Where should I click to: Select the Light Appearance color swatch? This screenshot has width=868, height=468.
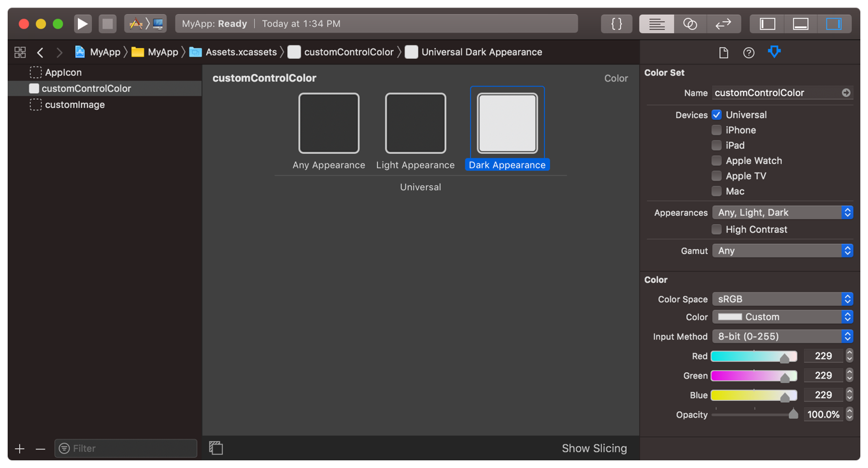415,123
